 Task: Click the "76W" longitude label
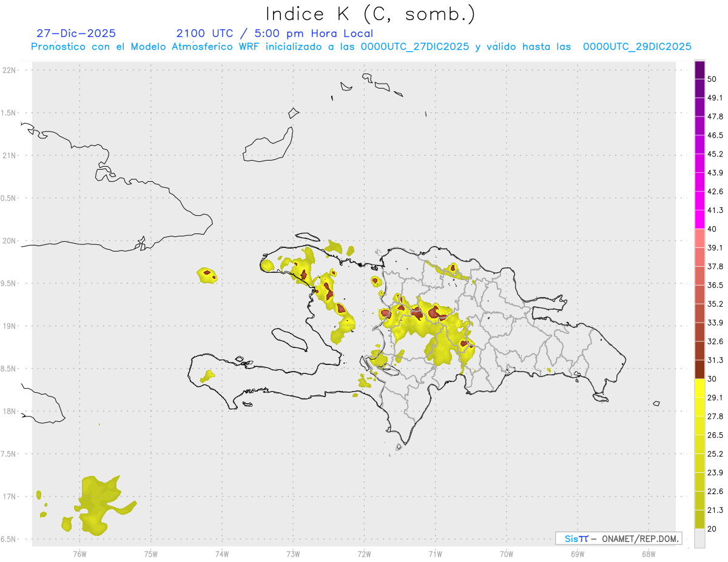click(79, 555)
